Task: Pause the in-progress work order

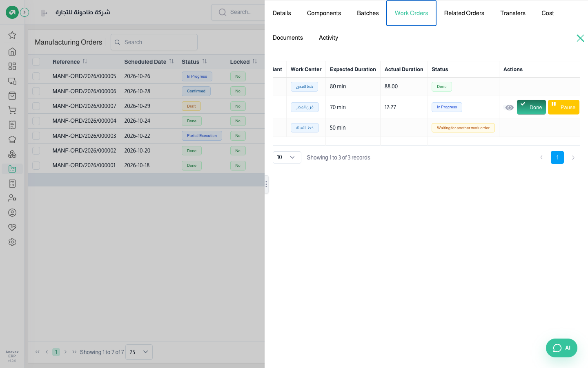Action: [563, 107]
